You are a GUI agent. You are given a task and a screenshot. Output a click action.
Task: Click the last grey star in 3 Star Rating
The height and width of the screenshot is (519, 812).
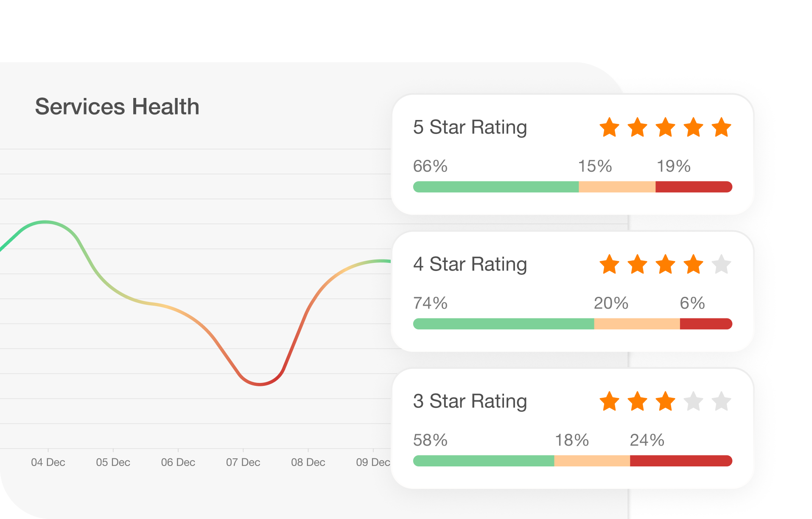pyautogui.click(x=721, y=402)
